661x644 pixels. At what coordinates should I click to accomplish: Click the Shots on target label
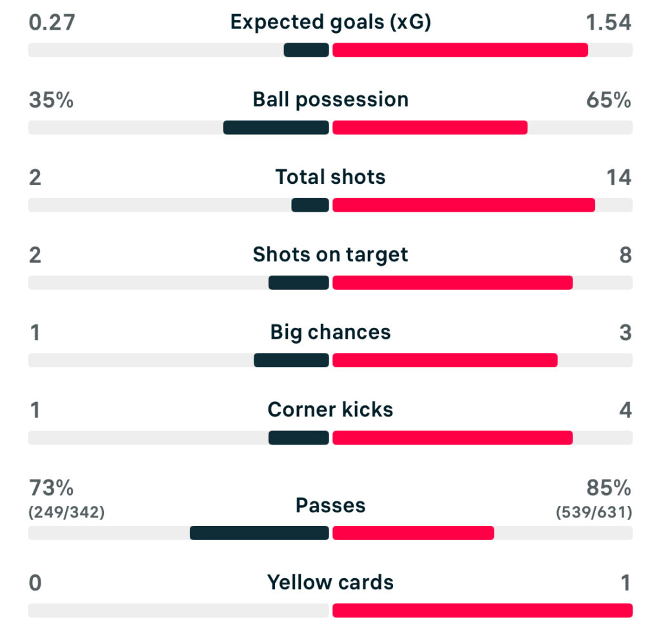[330, 255]
